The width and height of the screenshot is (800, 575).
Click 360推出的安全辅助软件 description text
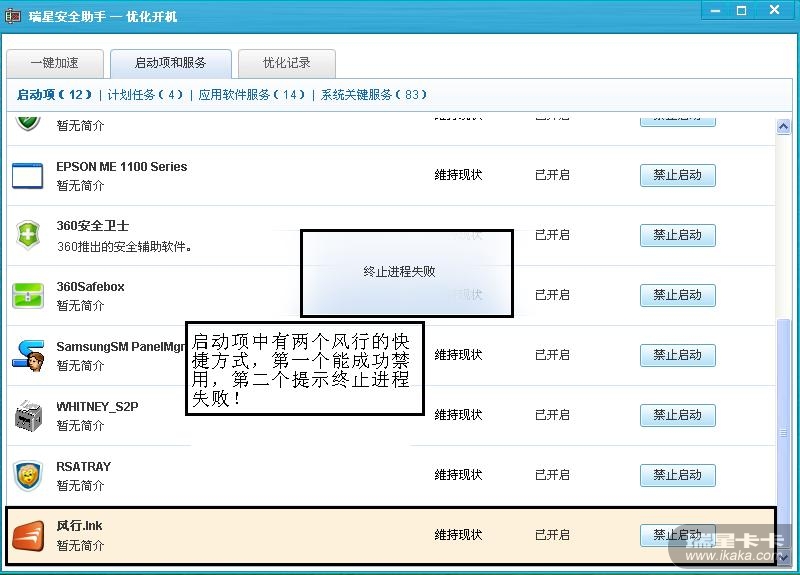tap(124, 247)
